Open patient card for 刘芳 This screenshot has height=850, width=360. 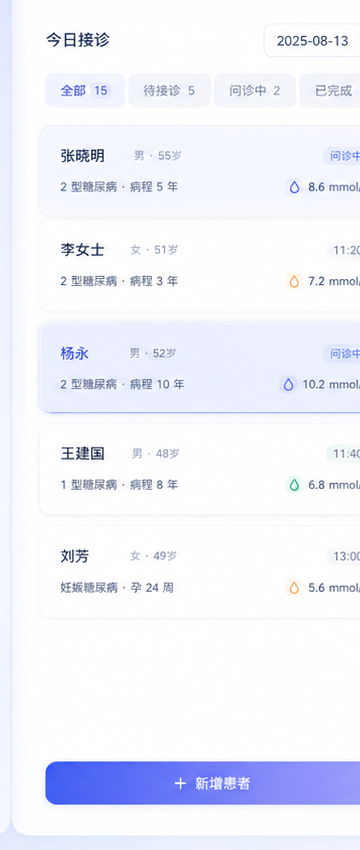(200, 571)
